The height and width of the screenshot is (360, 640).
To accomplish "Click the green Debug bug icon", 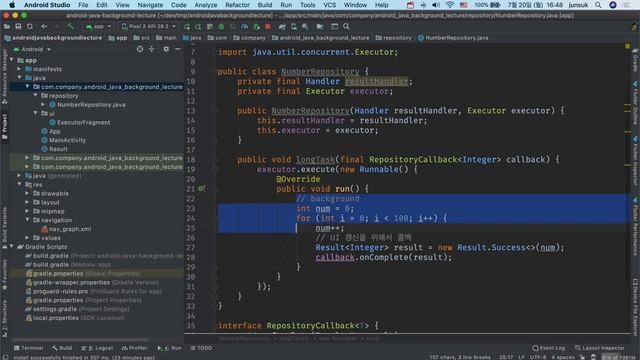I will (221, 27).
